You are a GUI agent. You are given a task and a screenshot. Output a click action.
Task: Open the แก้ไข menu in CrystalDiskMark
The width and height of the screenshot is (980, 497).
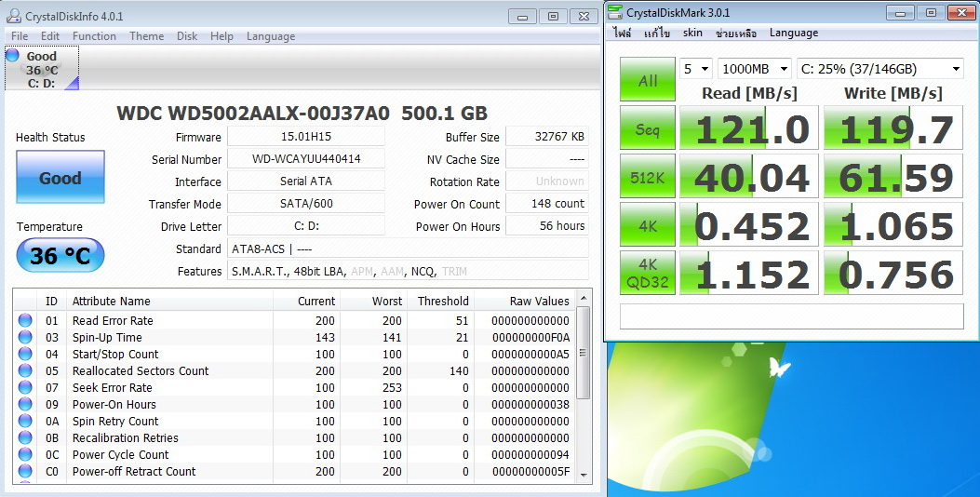[657, 34]
